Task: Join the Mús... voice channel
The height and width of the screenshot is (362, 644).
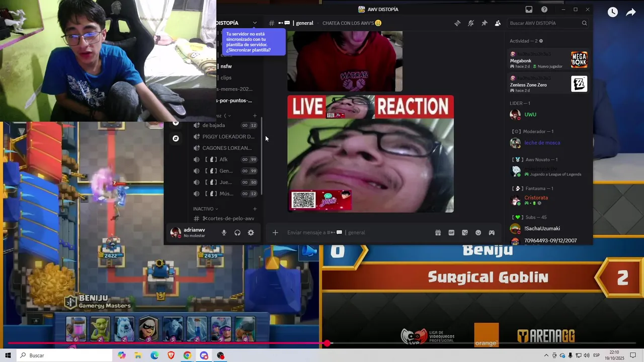Action: 226,194
